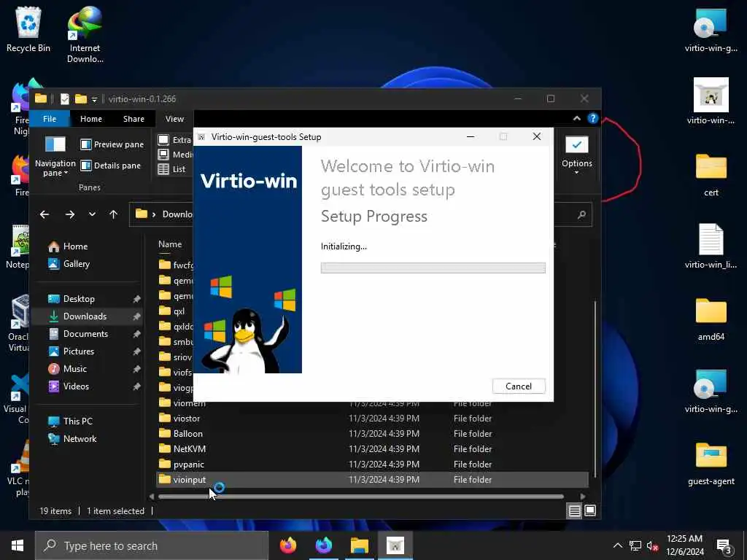Go forward in File Explorer
Viewport: 747px width, 560px height.
(x=69, y=214)
